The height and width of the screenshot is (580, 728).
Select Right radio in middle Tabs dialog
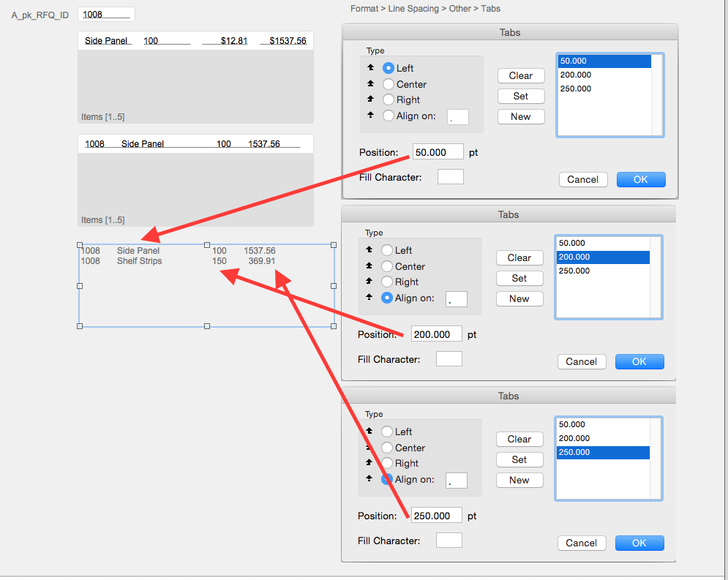pos(387,282)
